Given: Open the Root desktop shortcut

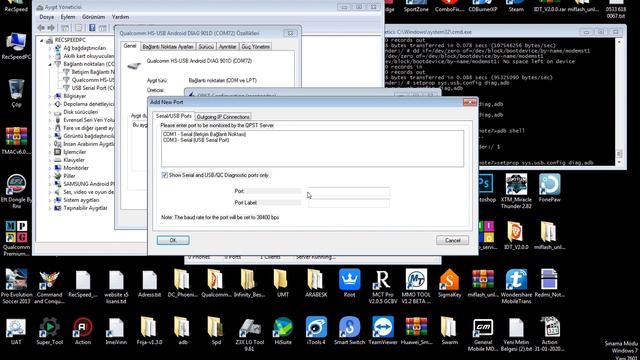Looking at the screenshot, I should coord(349,282).
